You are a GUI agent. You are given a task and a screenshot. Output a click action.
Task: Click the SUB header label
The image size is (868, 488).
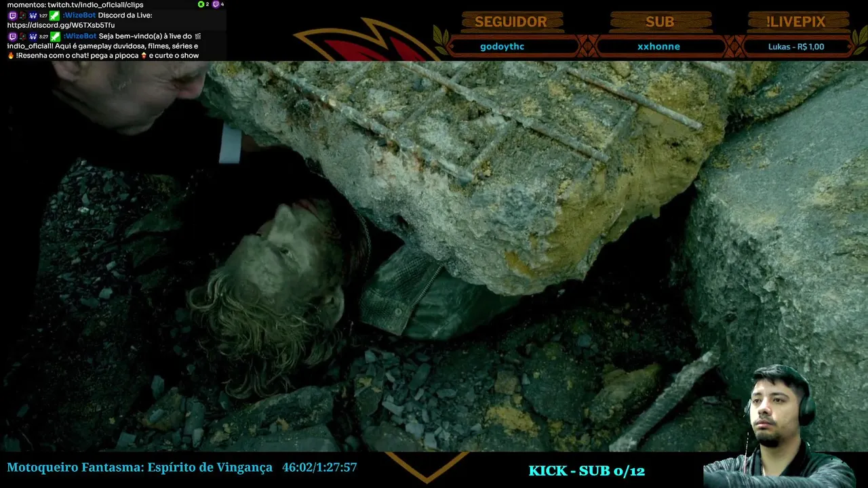[659, 22]
